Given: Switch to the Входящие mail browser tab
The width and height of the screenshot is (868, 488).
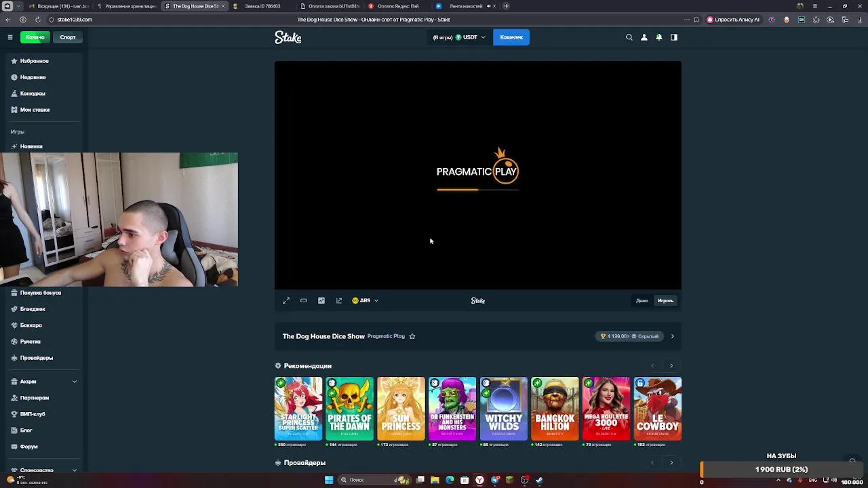Looking at the screenshot, I should [x=59, y=6].
